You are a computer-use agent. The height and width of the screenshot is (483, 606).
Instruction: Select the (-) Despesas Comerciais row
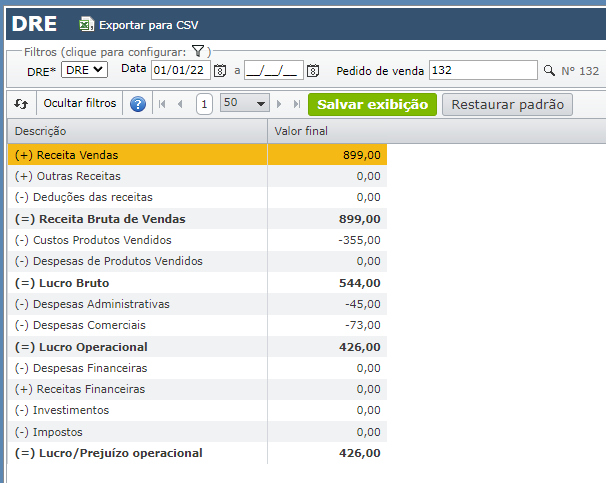[x=197, y=325]
